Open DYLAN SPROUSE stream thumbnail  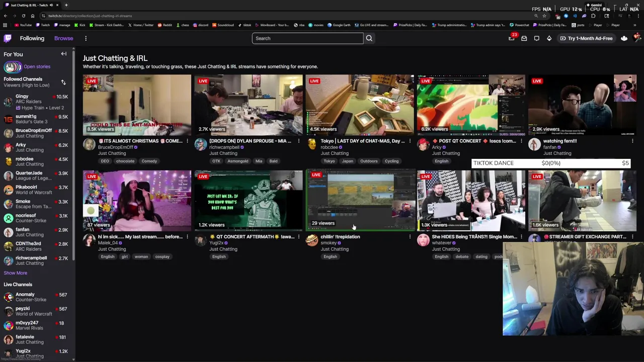pos(249,105)
